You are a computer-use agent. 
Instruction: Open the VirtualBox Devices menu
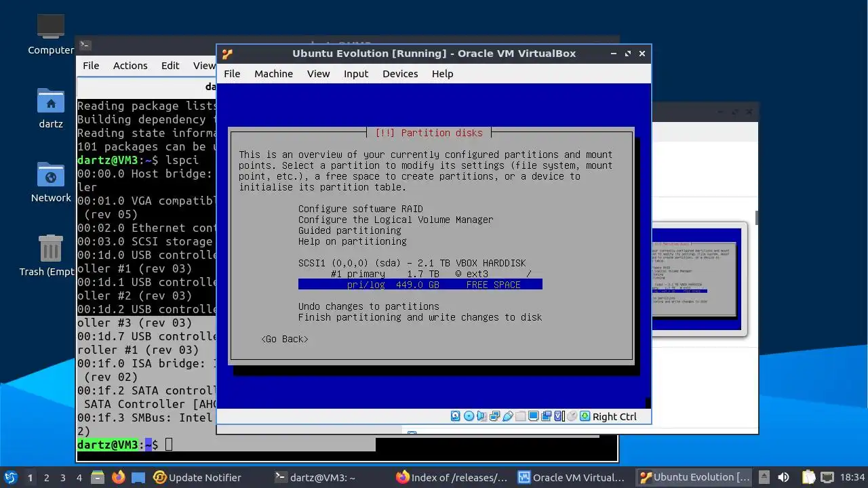(x=400, y=74)
